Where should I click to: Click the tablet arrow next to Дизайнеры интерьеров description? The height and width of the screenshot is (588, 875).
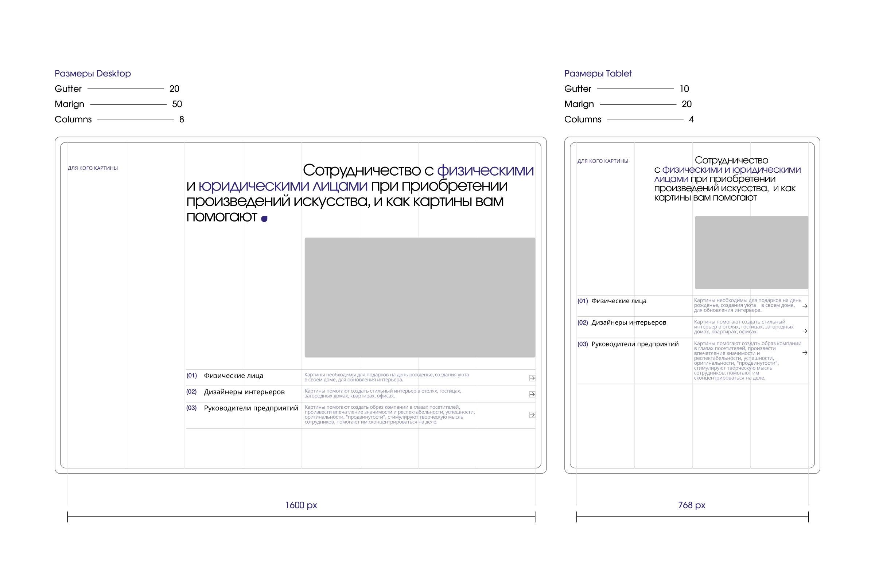point(805,331)
